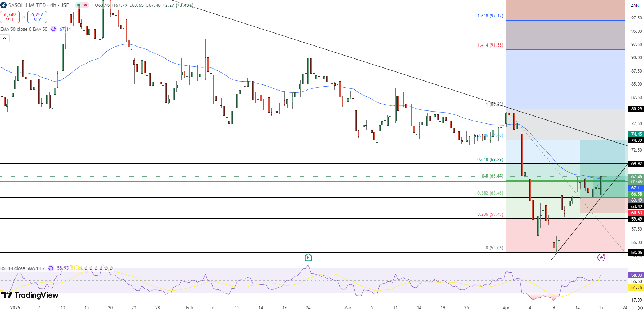Click the purple 58.93 RSI axis label
The image size is (644, 310).
coord(636,275)
